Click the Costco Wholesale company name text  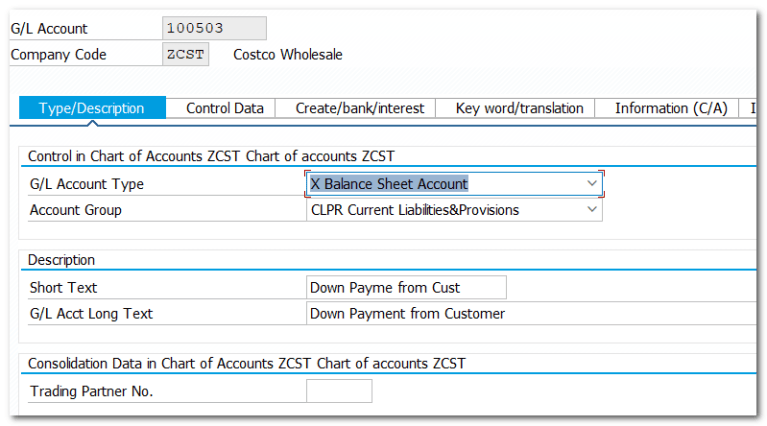(287, 55)
